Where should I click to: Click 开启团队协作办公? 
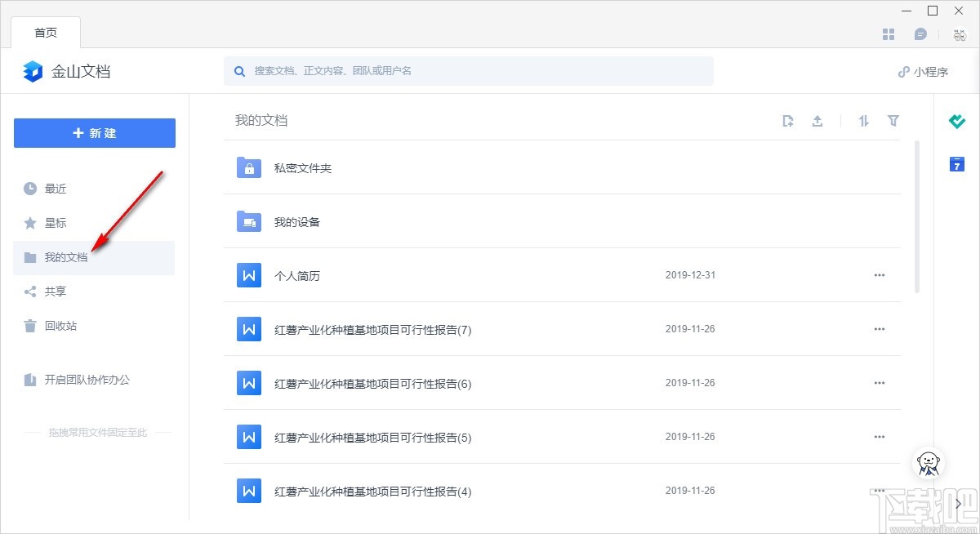point(77,380)
